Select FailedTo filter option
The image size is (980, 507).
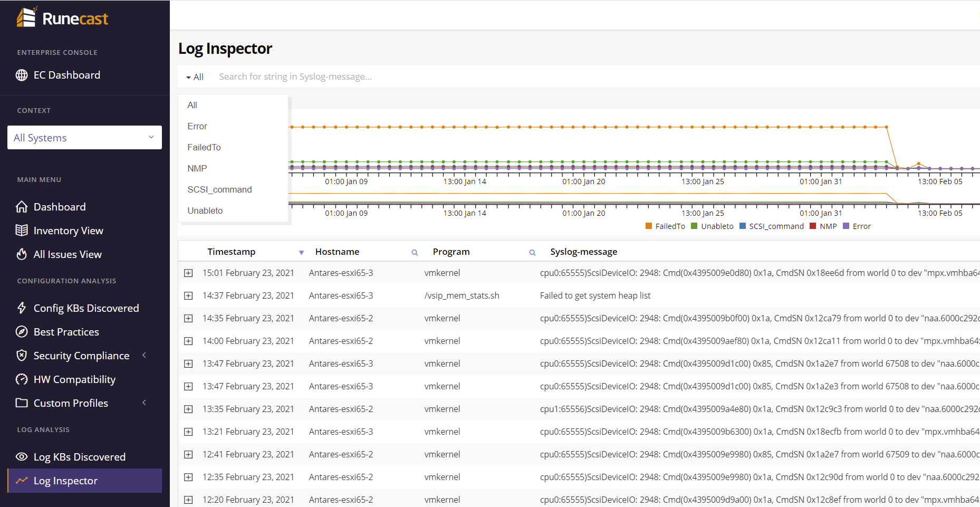233,147
